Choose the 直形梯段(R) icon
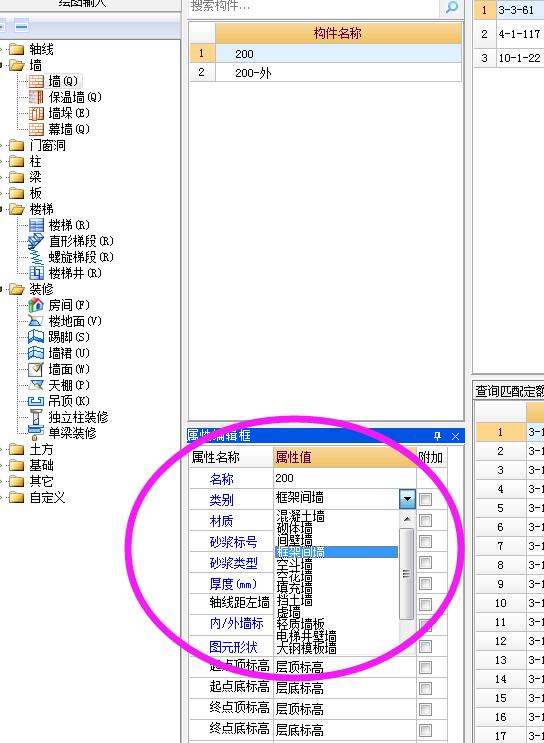The width and height of the screenshot is (544, 743). 36,241
